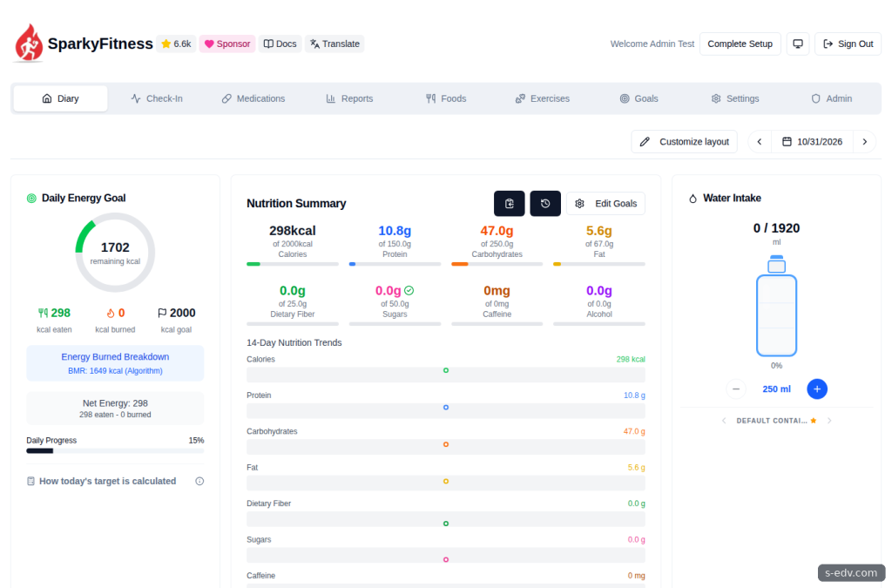Click the water bottle graphic
892x588 pixels.
[776, 306]
